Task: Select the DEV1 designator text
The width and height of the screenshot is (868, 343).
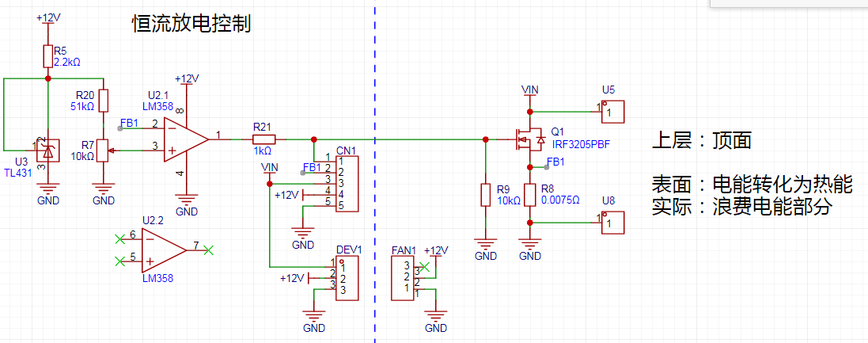Action: [x=349, y=250]
